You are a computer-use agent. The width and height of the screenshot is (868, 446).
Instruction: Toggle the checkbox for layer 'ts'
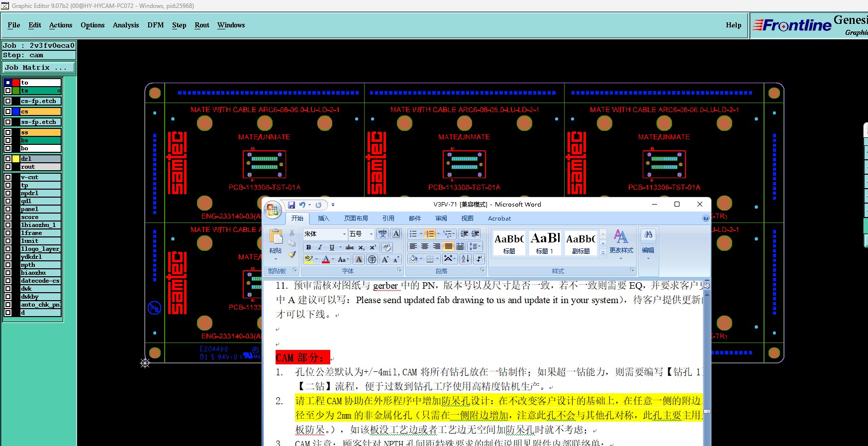coord(8,91)
